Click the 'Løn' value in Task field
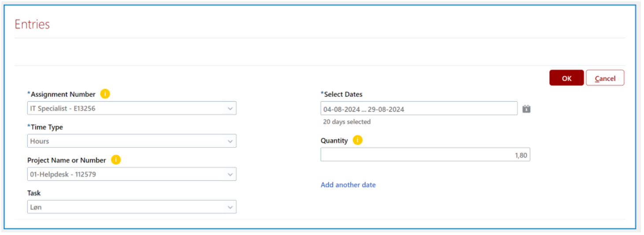The width and height of the screenshot is (644, 235). 36,207
